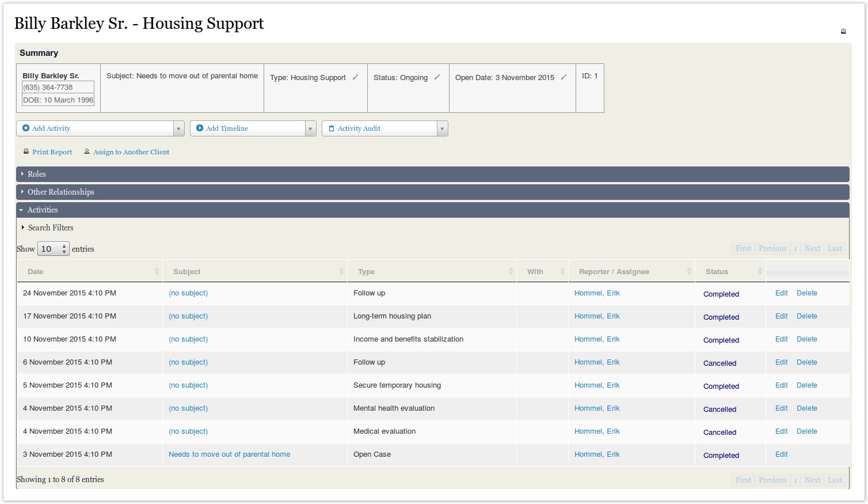Screen dimensions: 868x504
Task: Edit the Status: Ongoing pencil icon
Action: click(x=437, y=77)
